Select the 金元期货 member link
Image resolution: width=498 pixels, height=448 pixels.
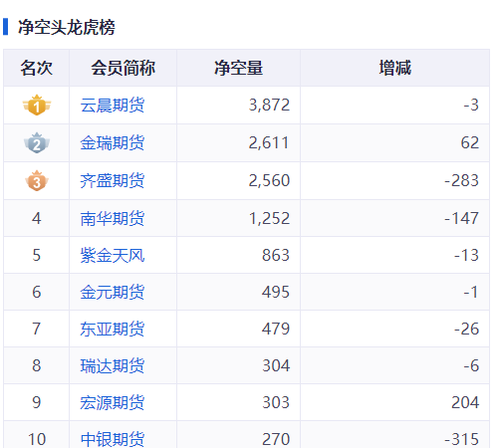(113, 292)
